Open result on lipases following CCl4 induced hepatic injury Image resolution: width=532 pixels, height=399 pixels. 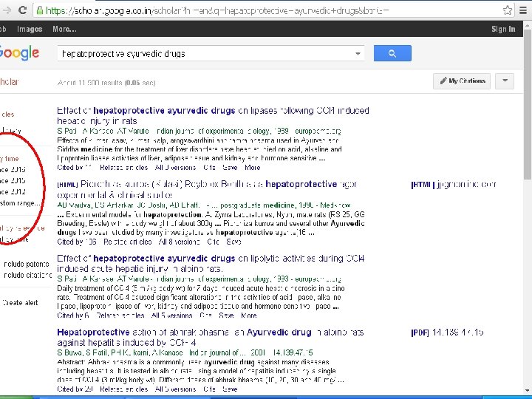[213, 116]
